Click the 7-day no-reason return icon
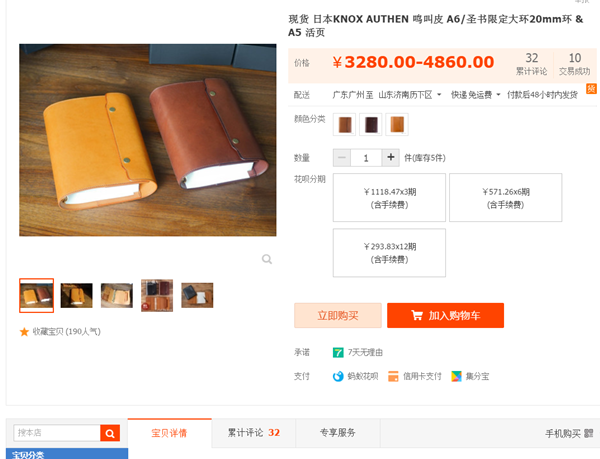Screen dimensions: 600x459 (338, 352)
